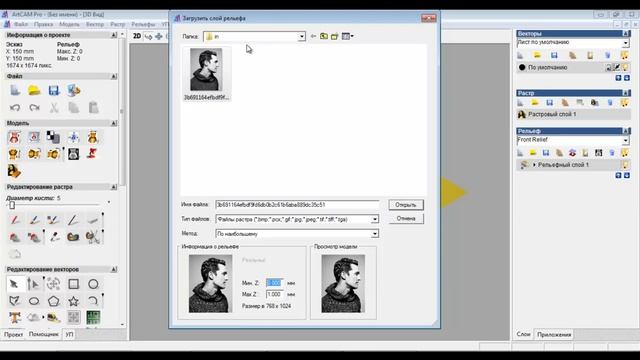Click the black color dot of По умолчанию layer
Image resolution: width=640 pixels, height=360 pixels.
pos(522,67)
